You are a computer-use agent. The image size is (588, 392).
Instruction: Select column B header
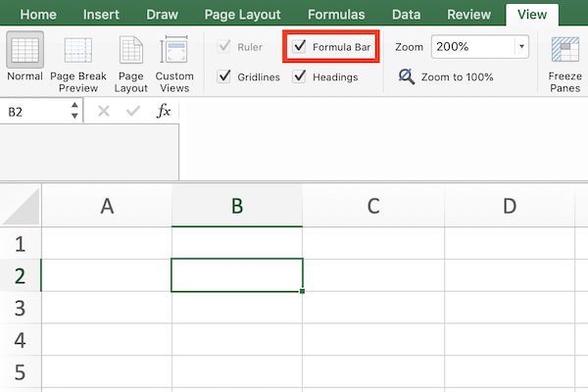(237, 206)
